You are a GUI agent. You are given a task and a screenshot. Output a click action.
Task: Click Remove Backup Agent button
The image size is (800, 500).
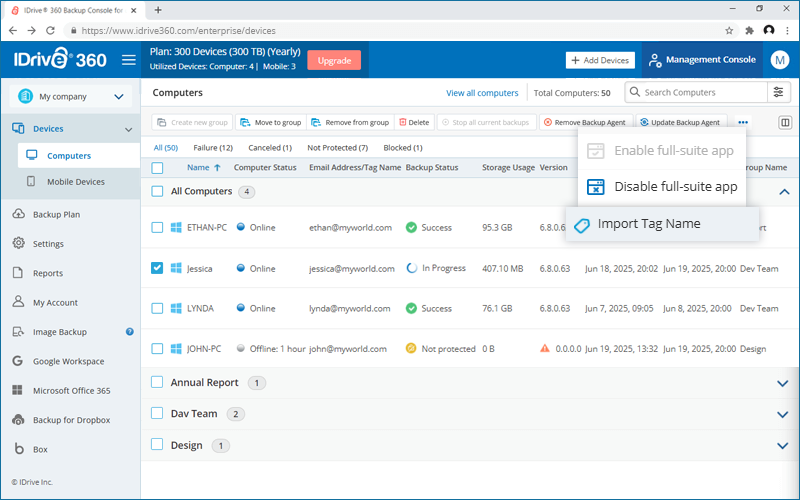point(585,122)
